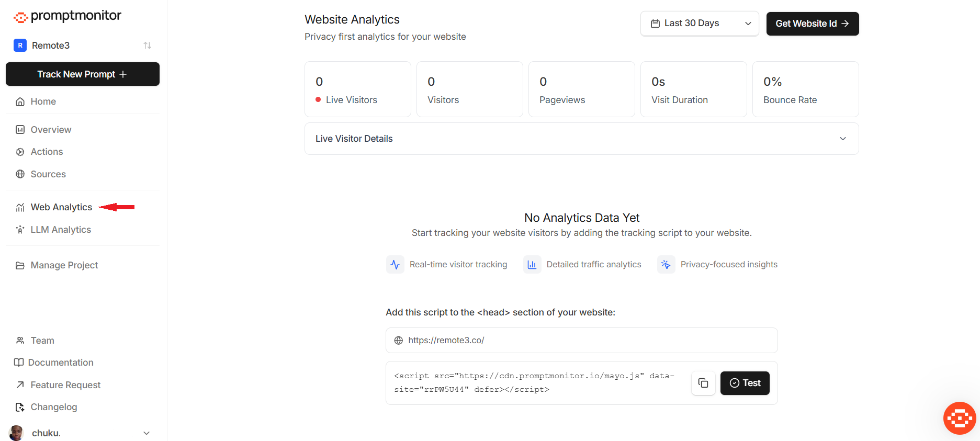Screen dimensions: 980x441
Task: Click the Visitors stat card
Action: 470,89
